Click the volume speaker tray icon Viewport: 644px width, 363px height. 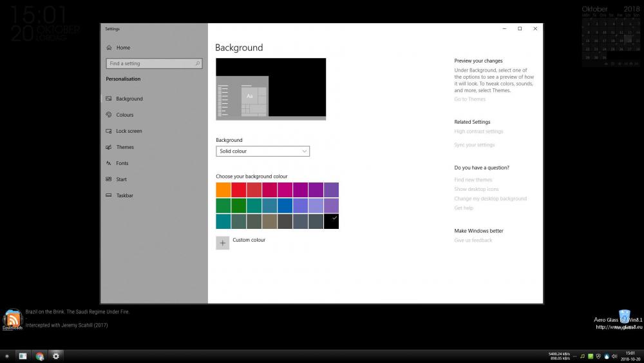pyautogui.click(x=614, y=356)
